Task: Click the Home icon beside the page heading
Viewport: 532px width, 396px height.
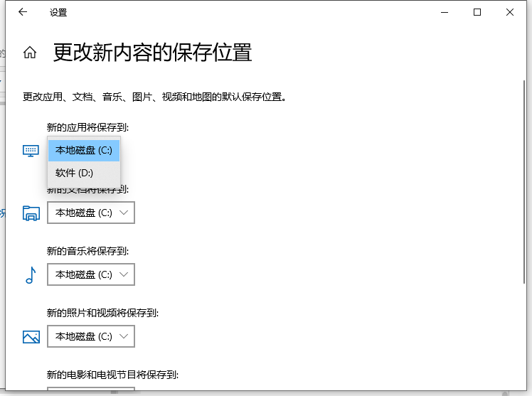Action: tap(30, 53)
